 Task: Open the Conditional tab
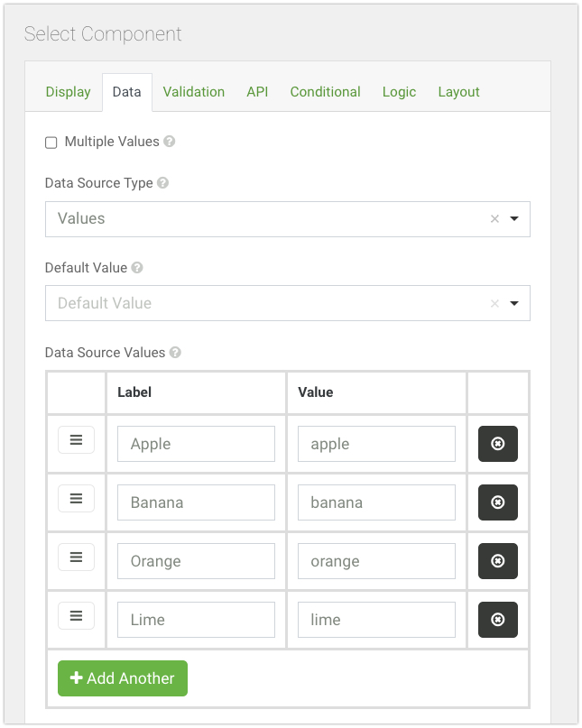325,92
